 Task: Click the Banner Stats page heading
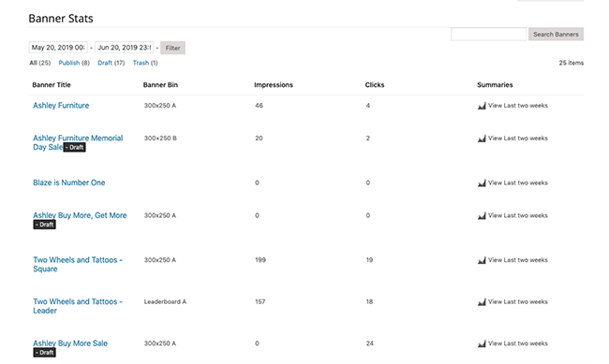[61, 18]
